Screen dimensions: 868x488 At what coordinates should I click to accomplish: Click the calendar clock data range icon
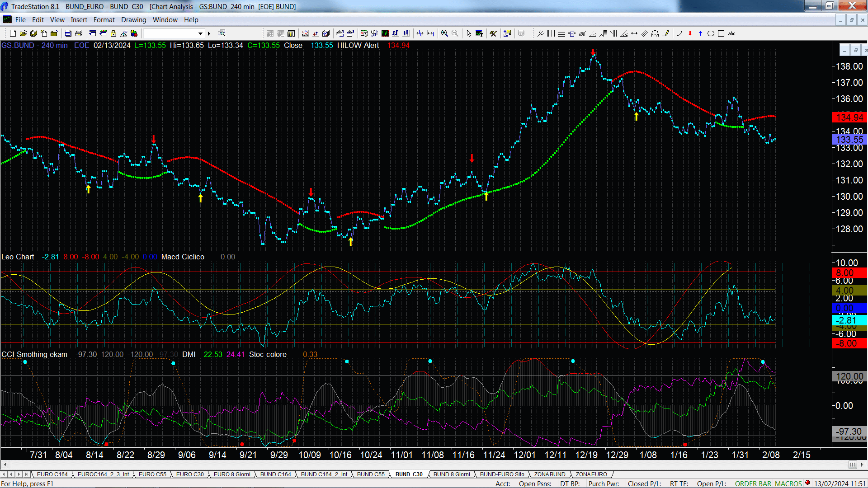[364, 33]
